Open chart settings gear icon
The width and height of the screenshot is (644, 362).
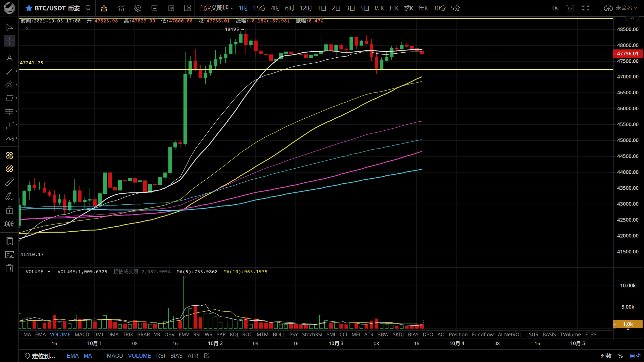point(138,8)
